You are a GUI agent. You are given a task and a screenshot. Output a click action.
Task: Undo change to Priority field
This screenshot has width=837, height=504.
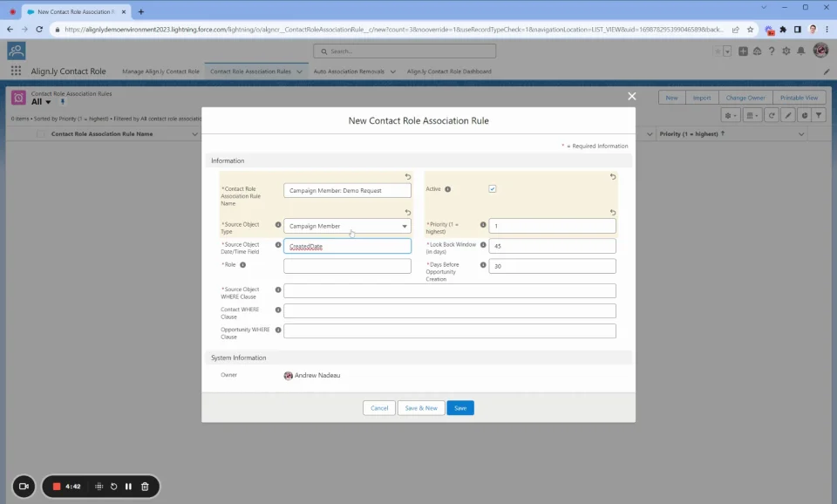[x=613, y=213]
